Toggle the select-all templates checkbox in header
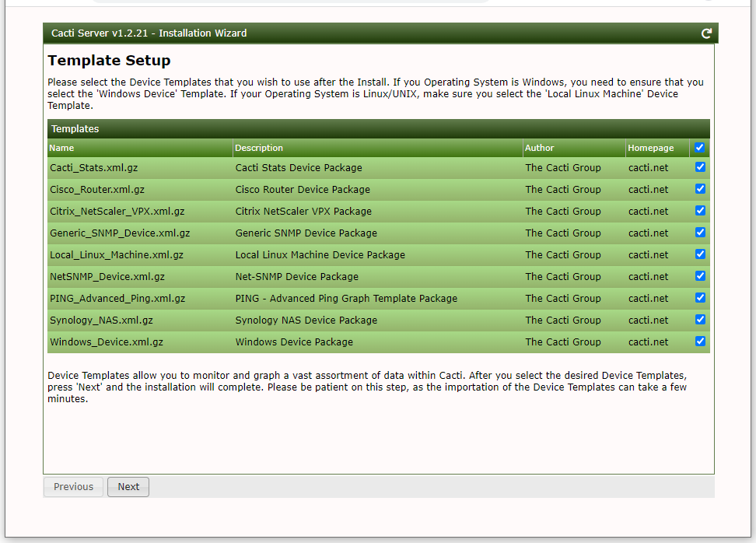The width and height of the screenshot is (756, 543). click(x=699, y=148)
